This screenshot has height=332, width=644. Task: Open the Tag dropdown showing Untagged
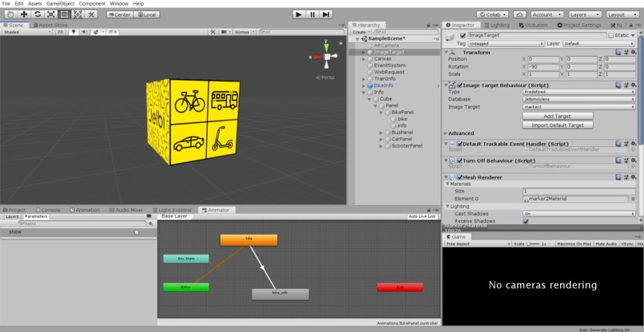click(x=506, y=44)
